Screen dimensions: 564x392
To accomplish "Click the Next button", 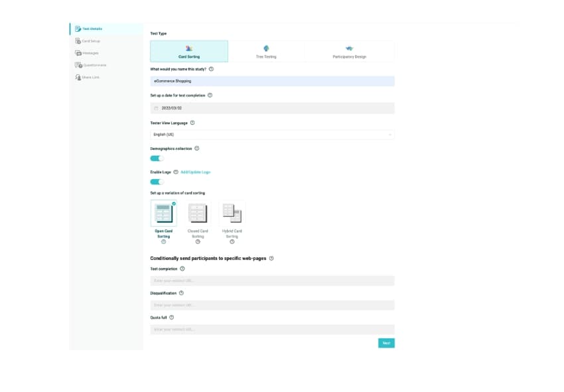I will (387, 343).
